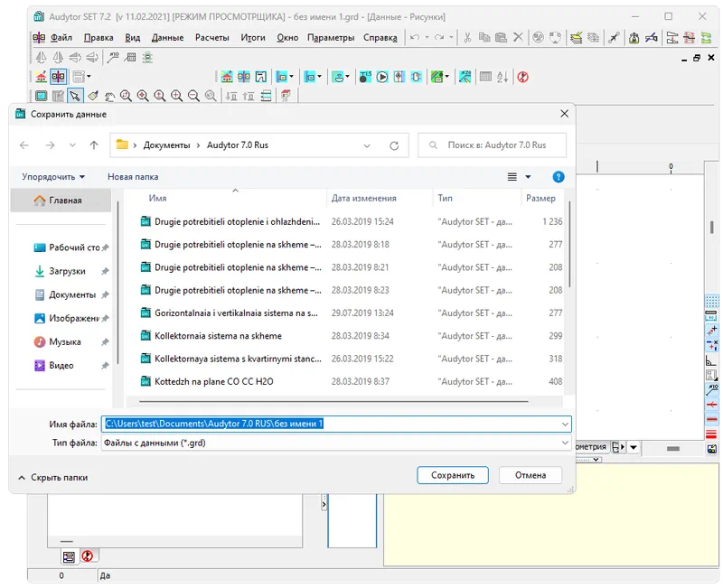Refresh the folder listing in save dialog
The width and height of the screenshot is (723, 588).
point(394,145)
